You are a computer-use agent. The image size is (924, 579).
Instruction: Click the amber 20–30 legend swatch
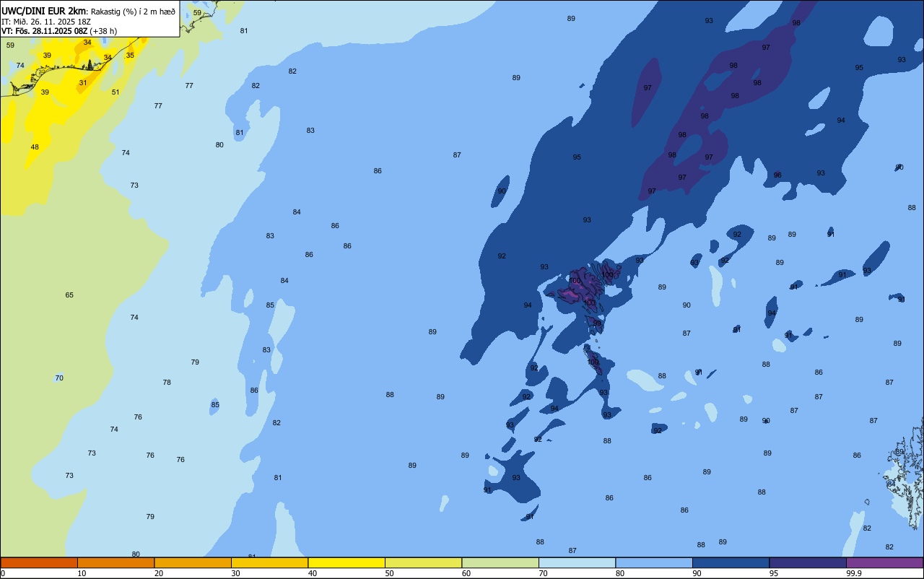pyautogui.click(x=193, y=562)
